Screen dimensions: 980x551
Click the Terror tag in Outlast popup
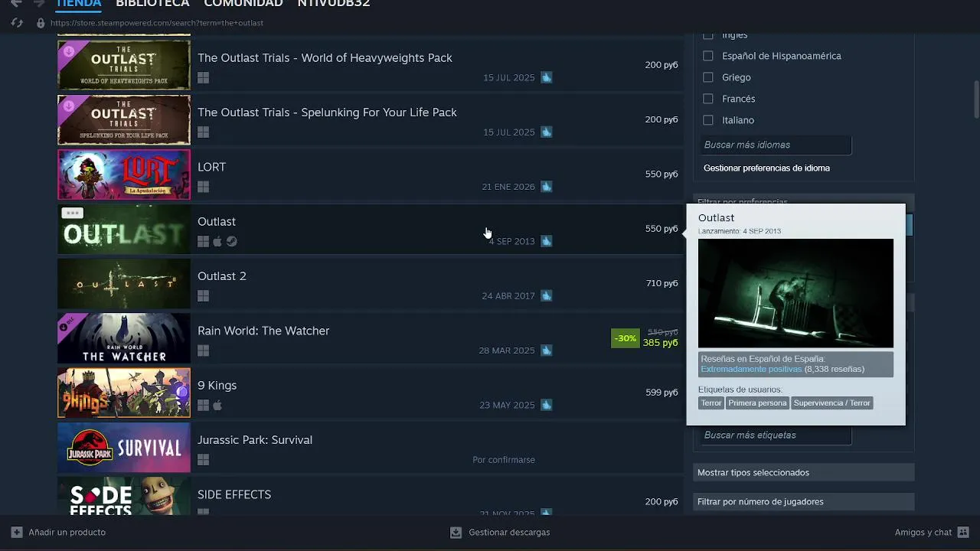(x=711, y=403)
